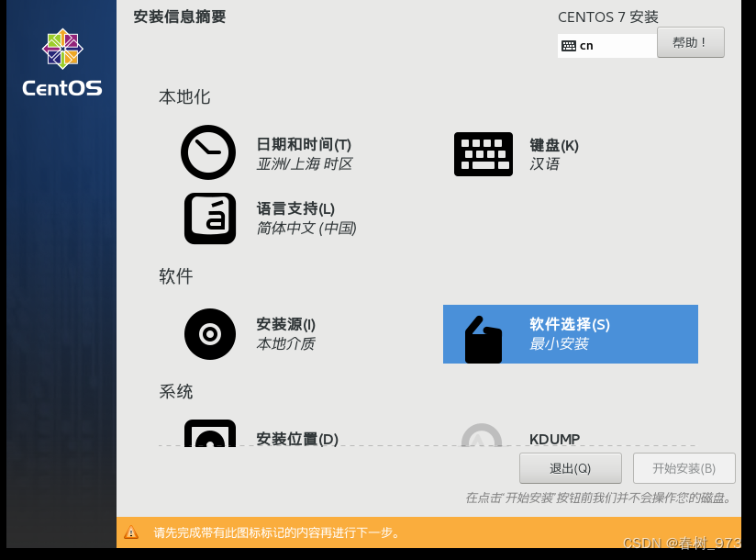Click the 安装信息摘要 title
Screen dimensions: 756x560
tap(179, 17)
